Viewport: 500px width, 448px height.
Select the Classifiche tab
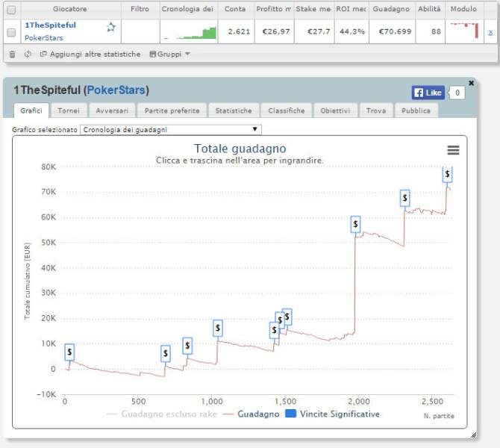[x=287, y=111]
